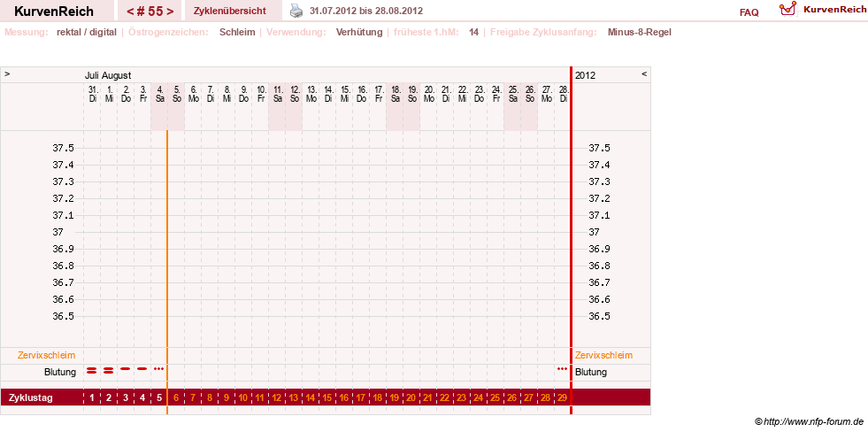The height and width of the screenshot is (432, 868).
Task: Click the right Zervixschleim label
Action: [604, 355]
